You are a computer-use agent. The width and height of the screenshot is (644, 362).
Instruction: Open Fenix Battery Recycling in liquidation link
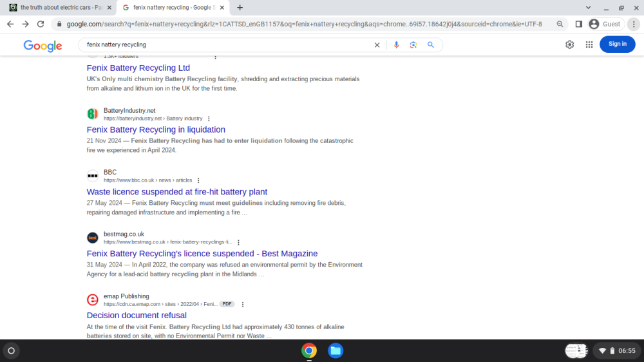tap(156, 129)
